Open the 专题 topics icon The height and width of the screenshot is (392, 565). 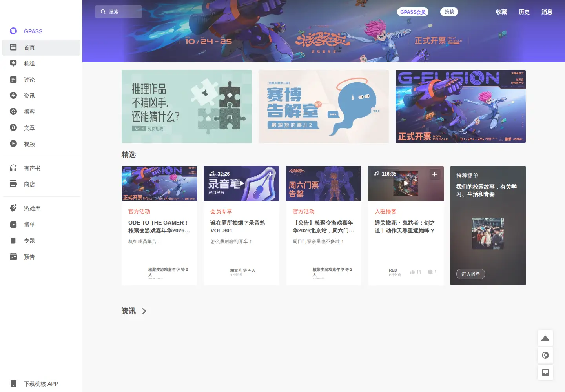tap(13, 241)
